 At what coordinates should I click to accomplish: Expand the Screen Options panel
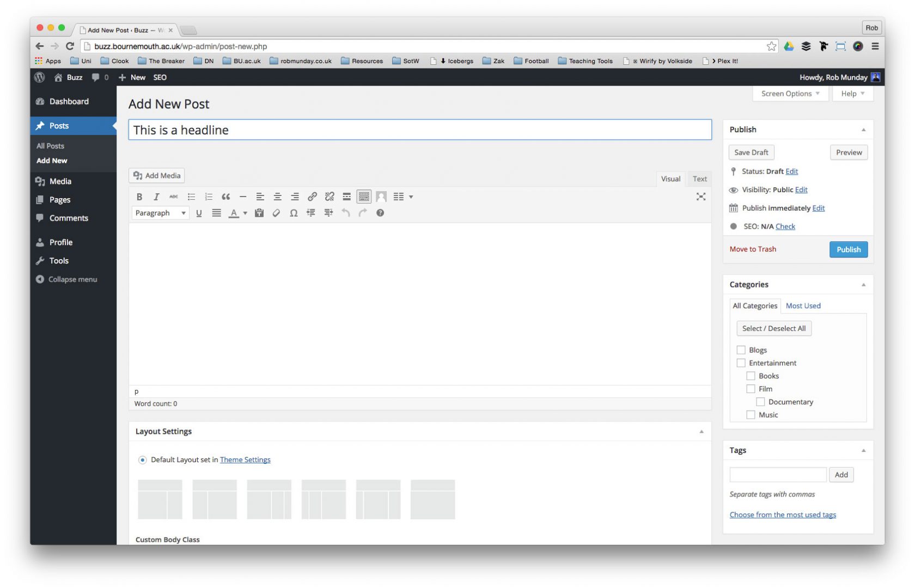[790, 94]
